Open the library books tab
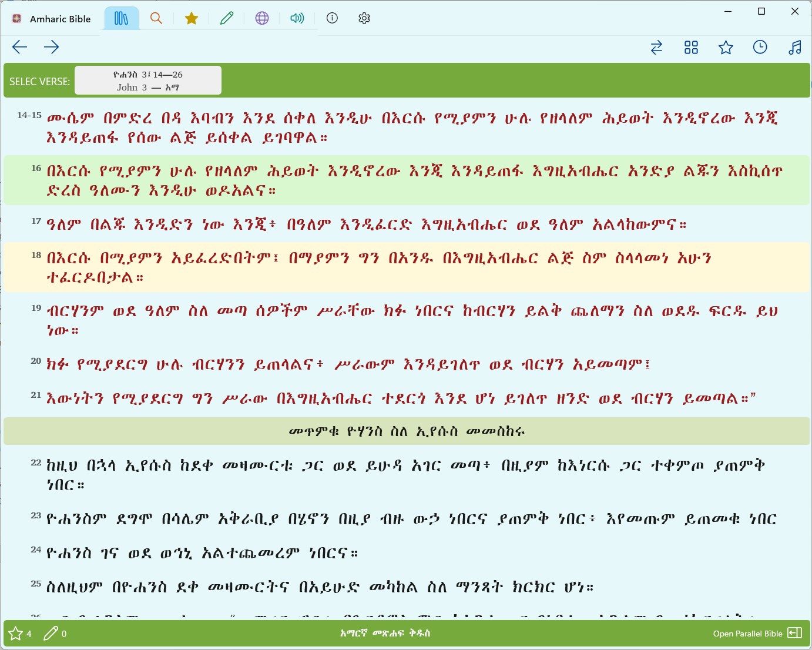 pyautogui.click(x=121, y=18)
